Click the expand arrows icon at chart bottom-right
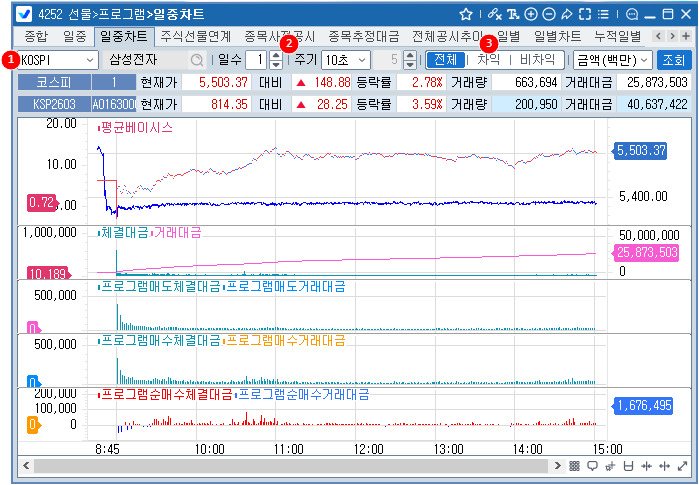 682,466
